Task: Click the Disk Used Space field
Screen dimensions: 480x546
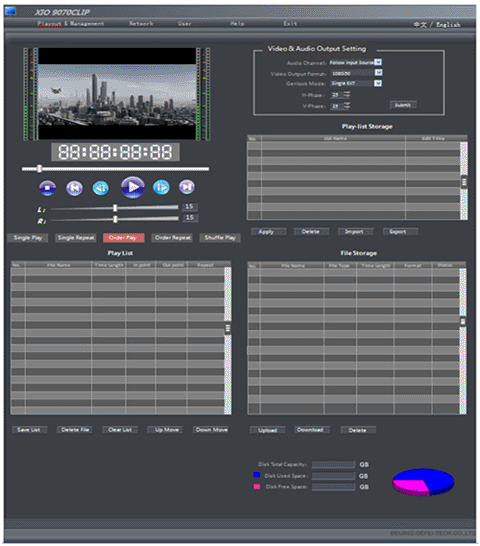Action: (333, 476)
